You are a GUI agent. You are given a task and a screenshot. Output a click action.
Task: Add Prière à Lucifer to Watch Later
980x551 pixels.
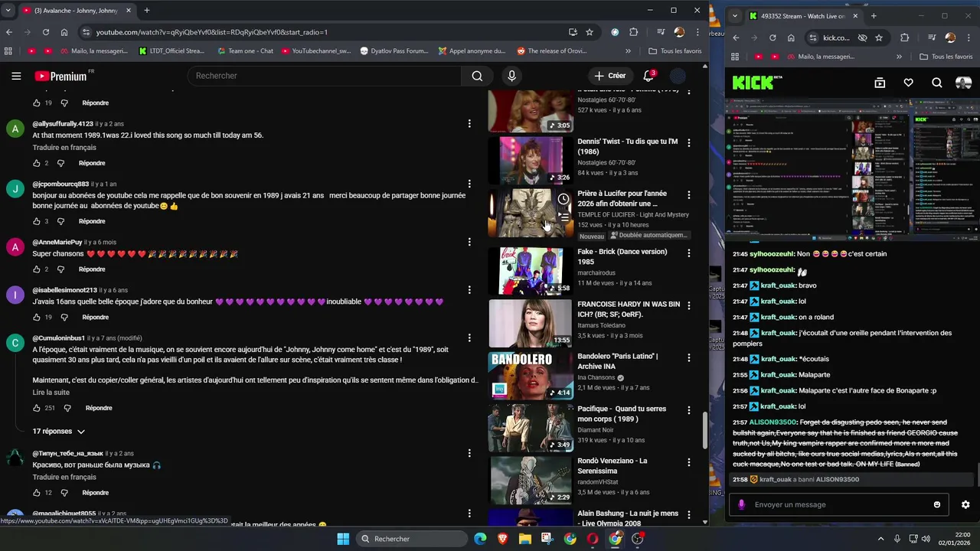pos(563,199)
